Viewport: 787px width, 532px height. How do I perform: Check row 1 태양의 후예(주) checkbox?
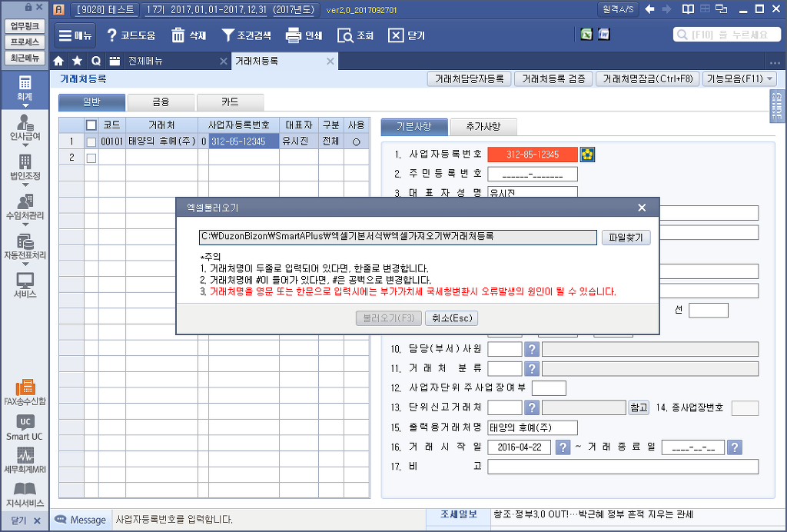click(91, 142)
